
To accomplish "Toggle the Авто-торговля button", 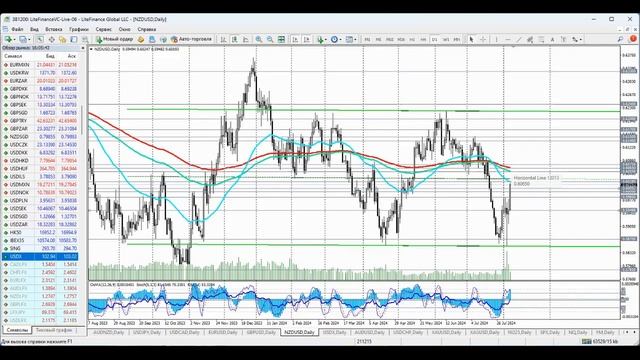I will pyautogui.click(x=191, y=39).
